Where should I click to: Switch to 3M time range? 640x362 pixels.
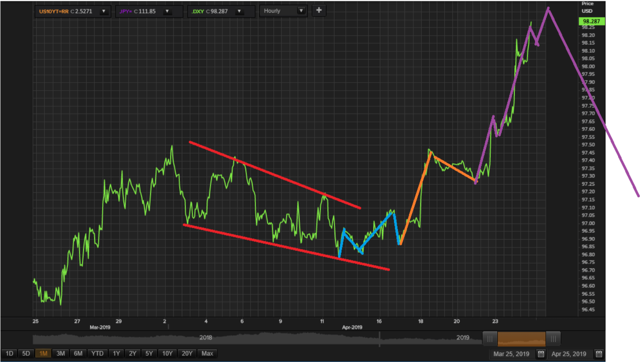tap(60, 353)
